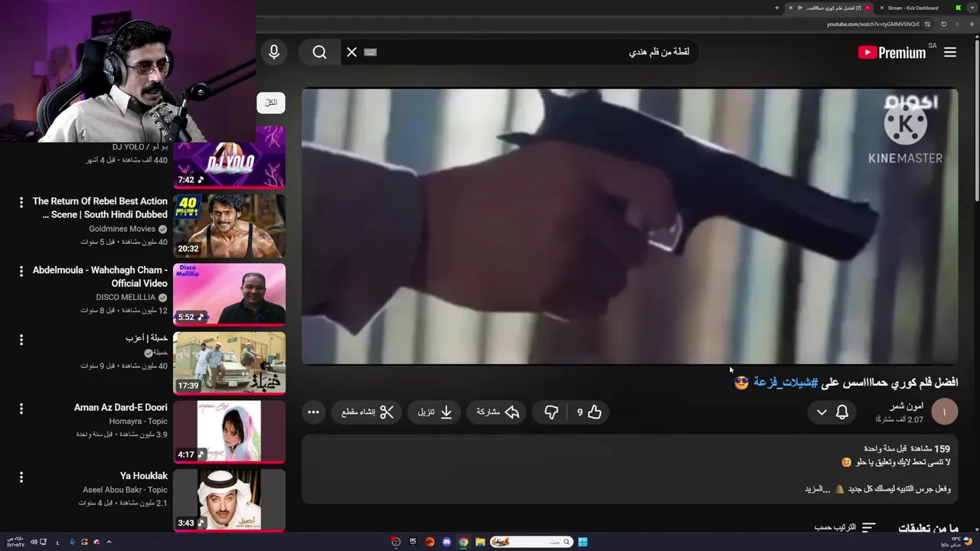Open the امون شمر channel avatar
The height and width of the screenshot is (551, 980).
pyautogui.click(x=944, y=412)
